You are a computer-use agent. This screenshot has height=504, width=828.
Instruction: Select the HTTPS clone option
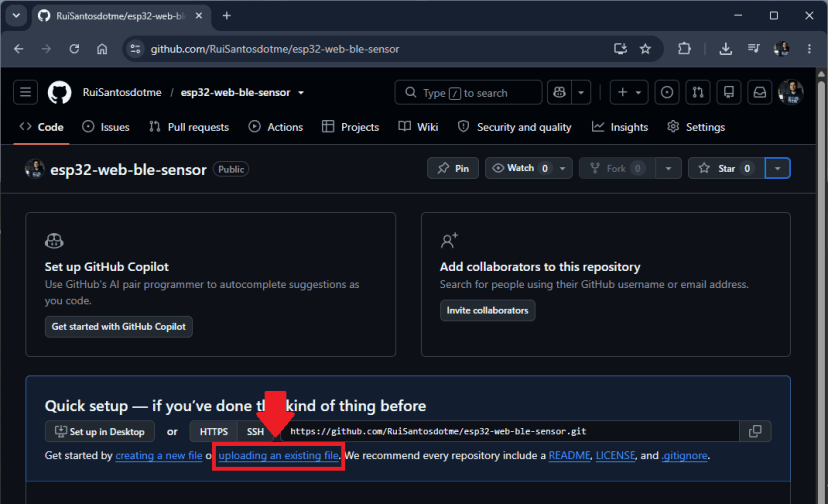tap(214, 432)
